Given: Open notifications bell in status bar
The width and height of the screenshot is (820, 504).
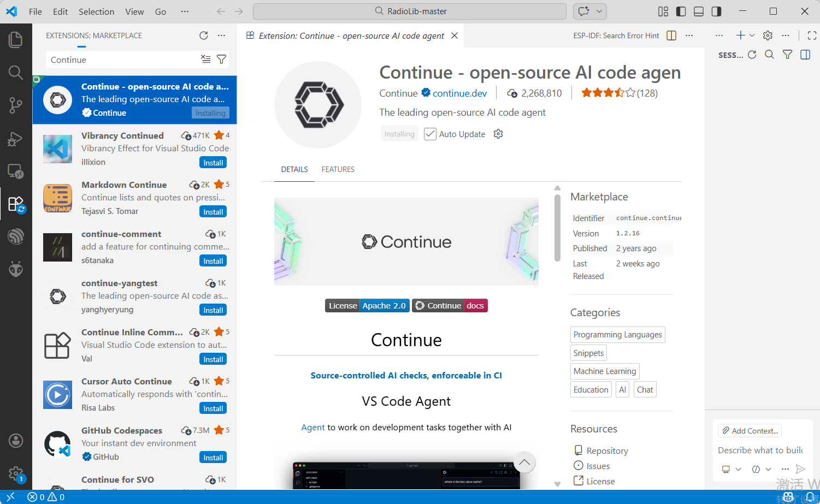Looking at the screenshot, I should tap(809, 497).
